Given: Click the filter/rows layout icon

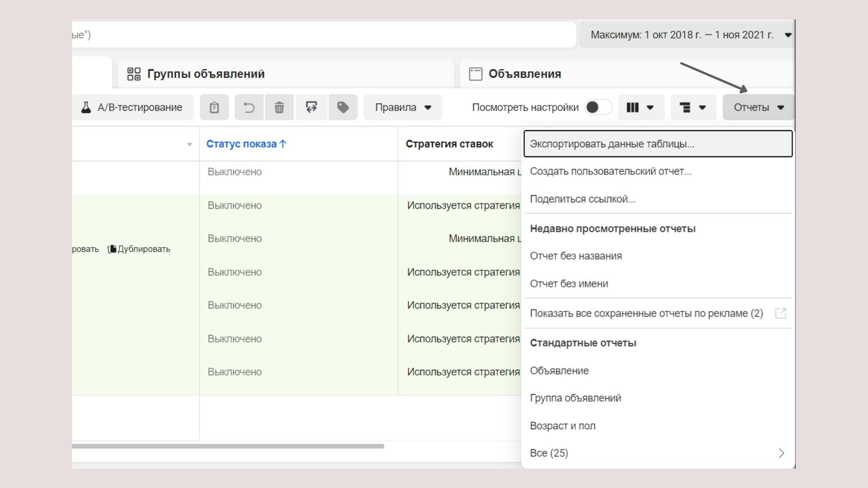Looking at the screenshot, I should click(x=685, y=107).
